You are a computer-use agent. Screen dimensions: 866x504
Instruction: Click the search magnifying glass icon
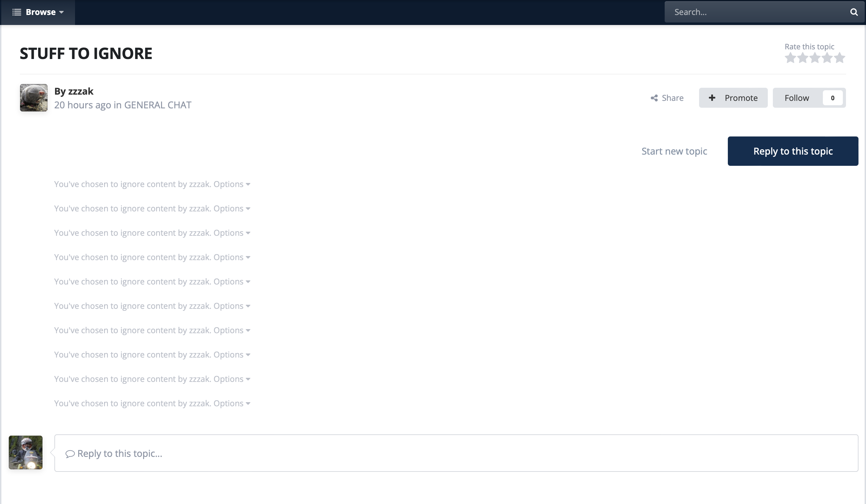(853, 12)
